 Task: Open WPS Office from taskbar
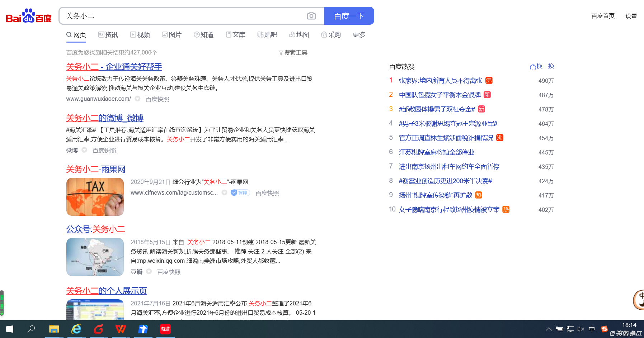(121, 329)
